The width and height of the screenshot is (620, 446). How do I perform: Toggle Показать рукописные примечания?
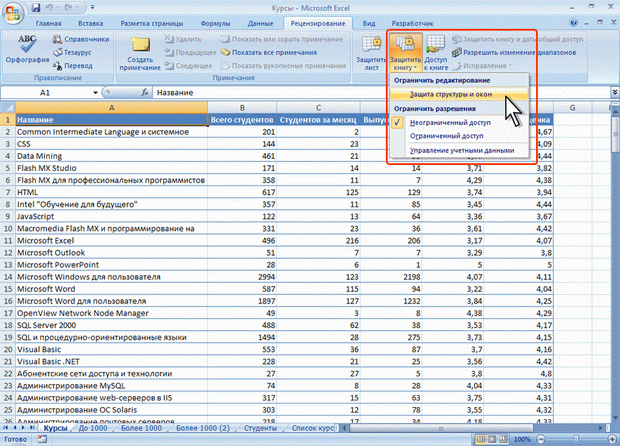tap(283, 66)
